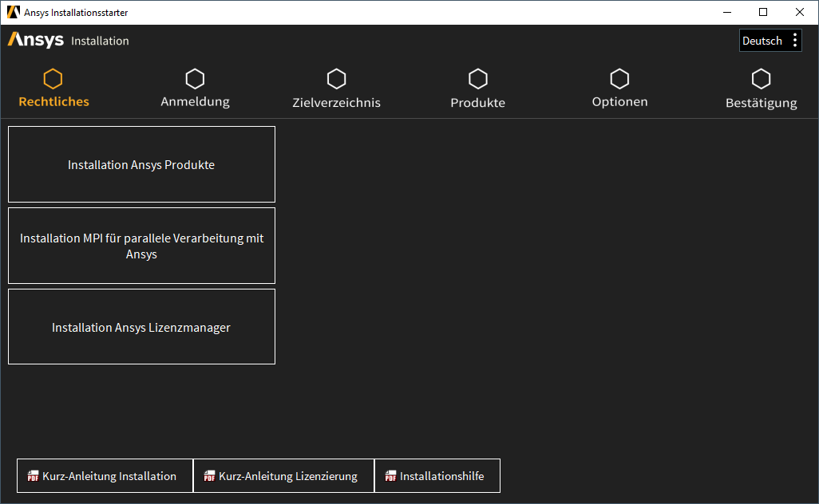Viewport: 819px width, 504px height.
Task: Click PDF icon beside Kurz-Anleitung Installation
Action: pyautogui.click(x=33, y=476)
